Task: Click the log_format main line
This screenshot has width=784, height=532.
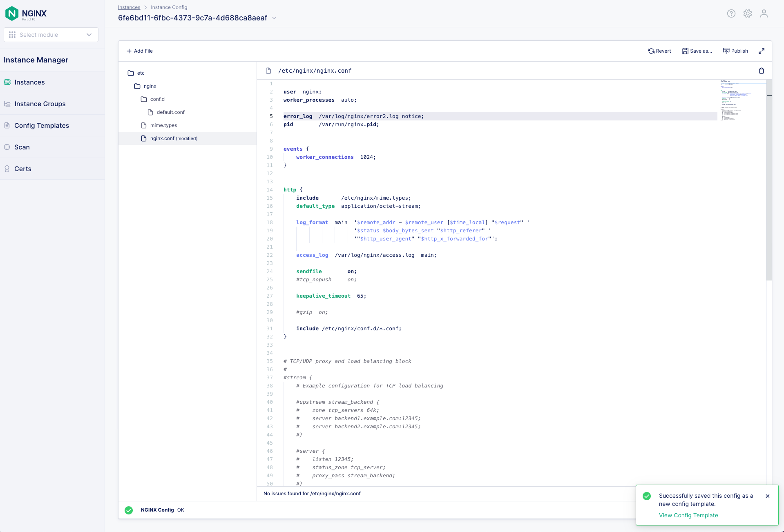Action: [413, 223]
